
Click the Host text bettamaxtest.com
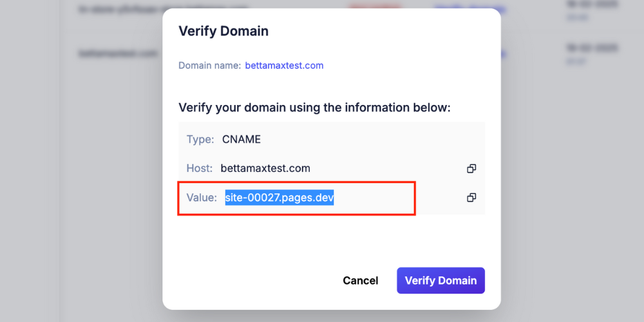click(265, 169)
